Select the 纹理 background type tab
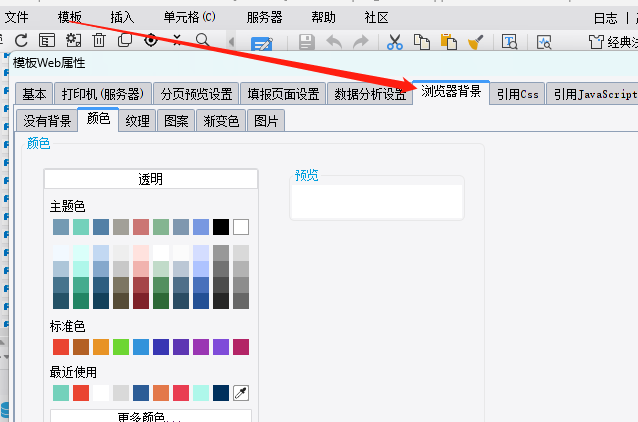The width and height of the screenshot is (638, 422). 137,121
